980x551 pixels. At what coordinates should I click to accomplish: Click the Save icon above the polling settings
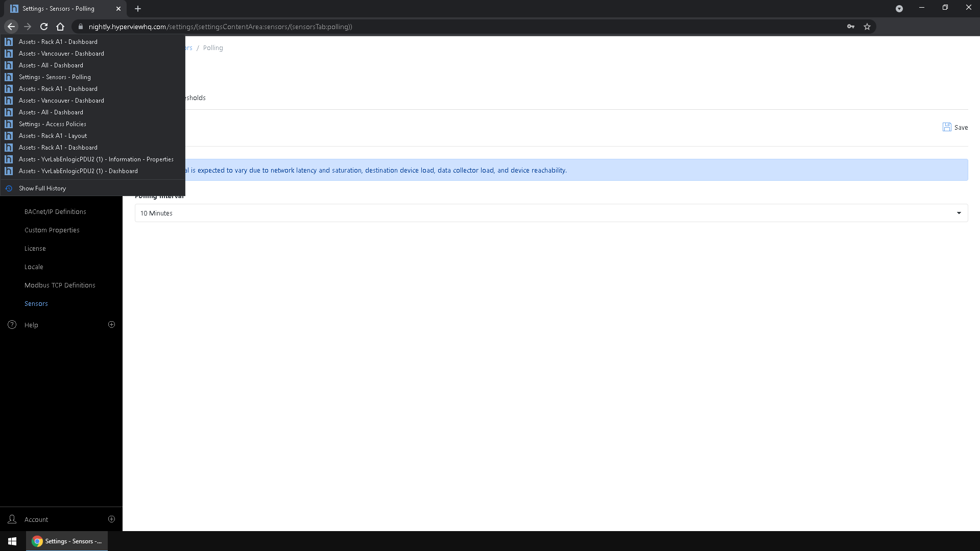[x=947, y=127]
